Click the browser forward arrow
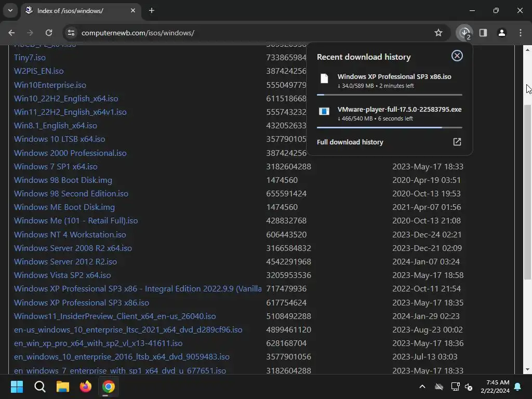 (30, 33)
